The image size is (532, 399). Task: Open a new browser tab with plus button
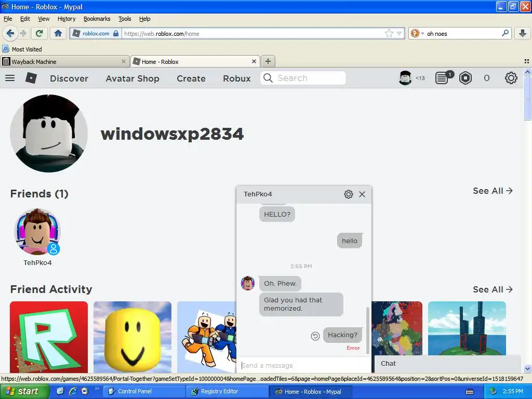(268, 61)
